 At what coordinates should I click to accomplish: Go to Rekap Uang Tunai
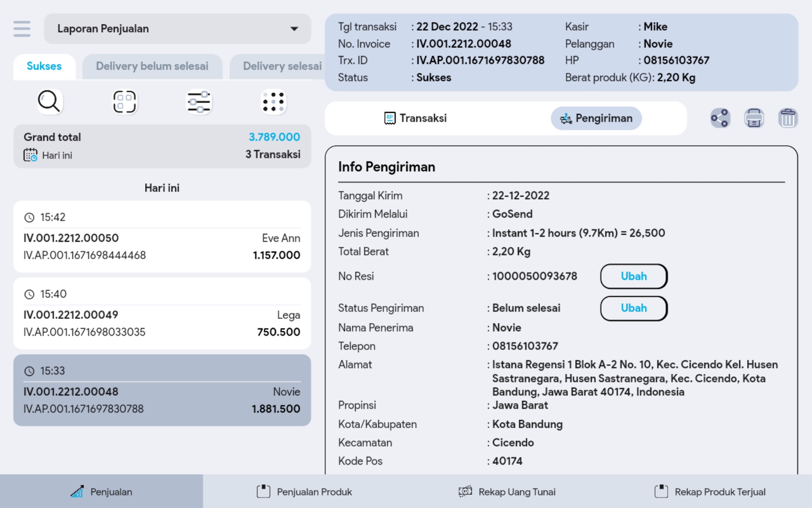pyautogui.click(x=507, y=492)
